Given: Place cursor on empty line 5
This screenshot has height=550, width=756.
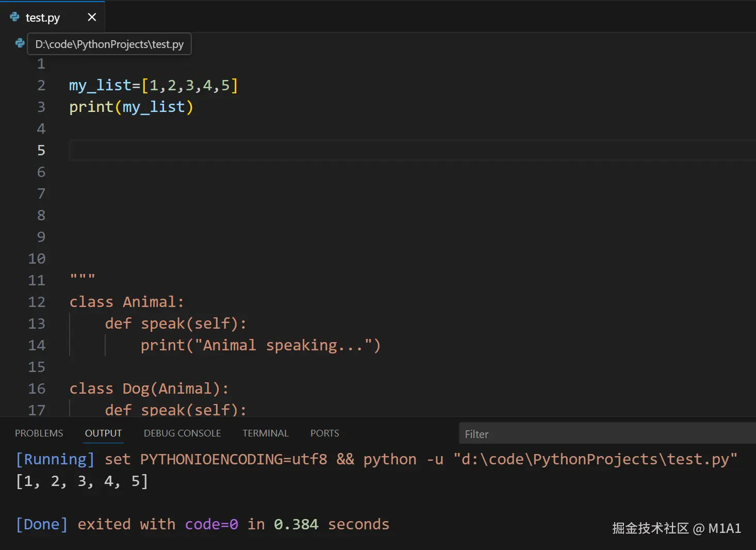Looking at the screenshot, I should [413, 150].
